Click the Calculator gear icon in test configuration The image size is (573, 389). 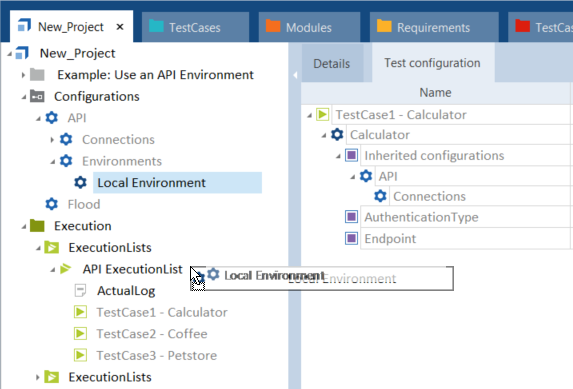coord(337,135)
